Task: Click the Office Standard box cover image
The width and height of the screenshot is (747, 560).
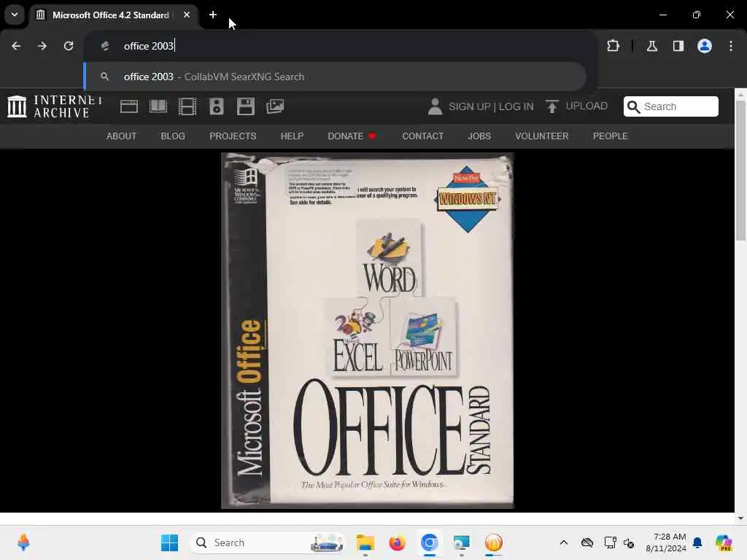Action: 368,330
